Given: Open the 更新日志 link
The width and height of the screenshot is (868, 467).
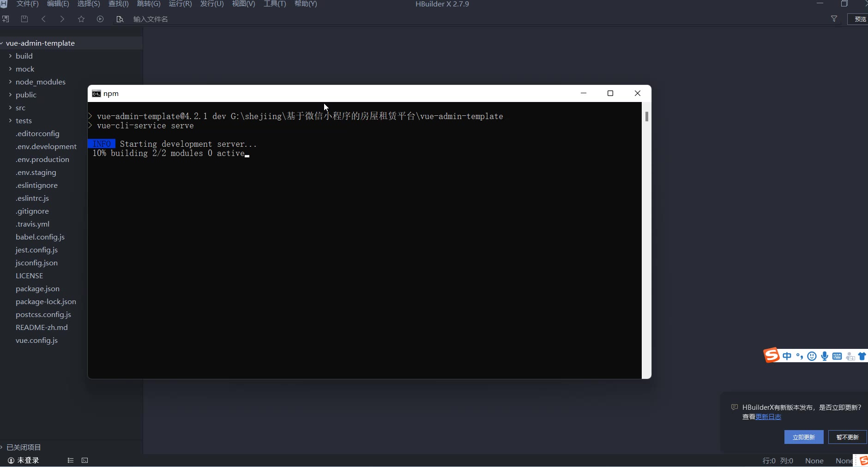Looking at the screenshot, I should click(768, 417).
